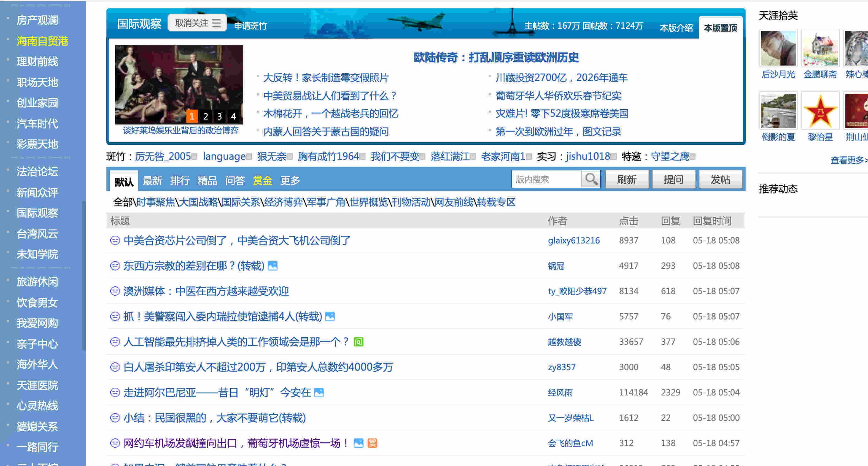Expand the 更多 sorting options
The width and height of the screenshot is (868, 466).
coord(290,181)
